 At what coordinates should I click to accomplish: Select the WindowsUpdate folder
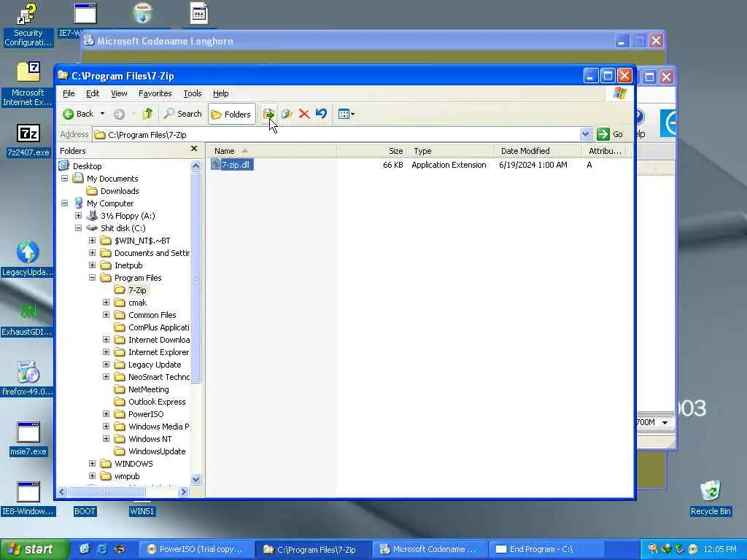(157, 451)
